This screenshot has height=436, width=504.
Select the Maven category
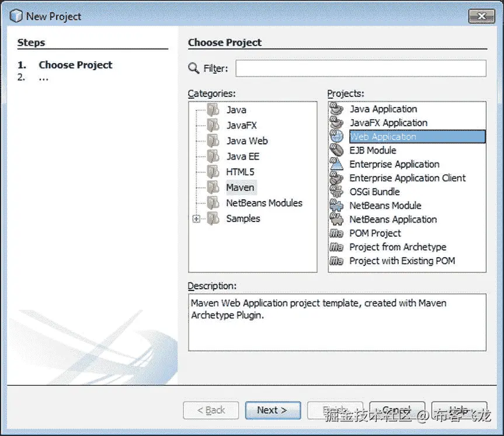point(239,187)
